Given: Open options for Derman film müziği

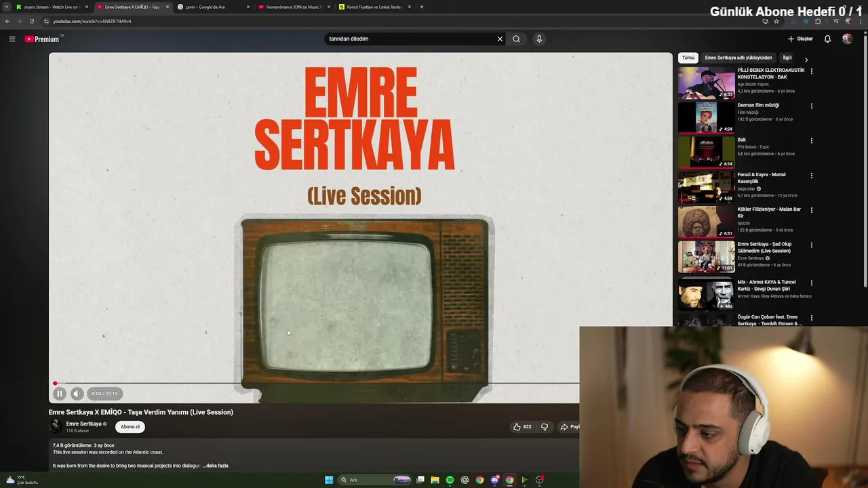Looking at the screenshot, I should point(811,106).
